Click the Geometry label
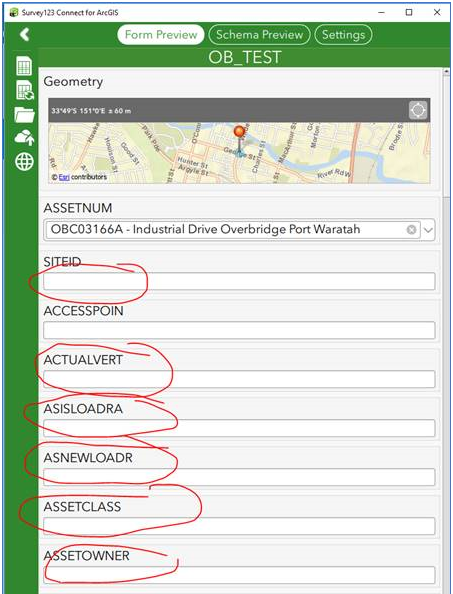This screenshot has width=453, height=594. tap(73, 81)
